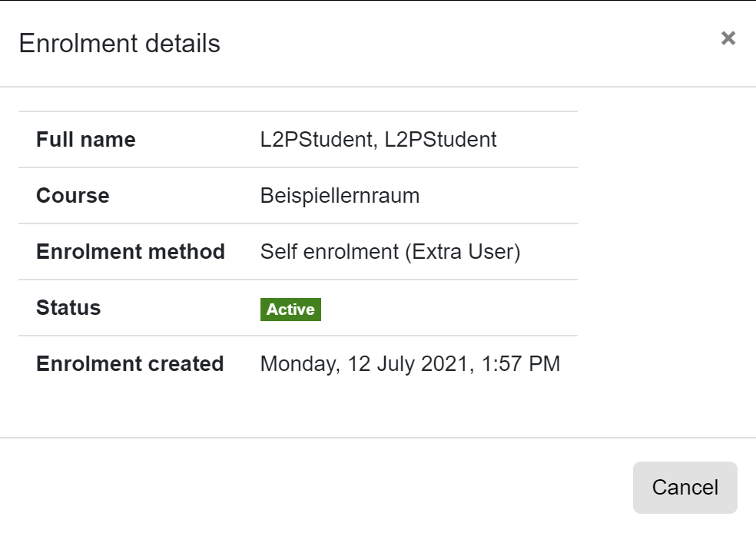Click the green Active indicator

pos(290,309)
